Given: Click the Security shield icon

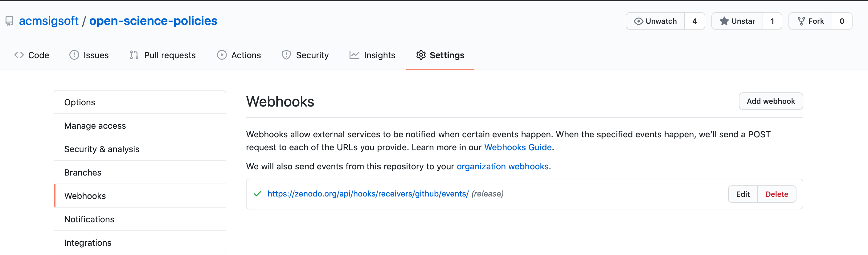Looking at the screenshot, I should point(286,55).
